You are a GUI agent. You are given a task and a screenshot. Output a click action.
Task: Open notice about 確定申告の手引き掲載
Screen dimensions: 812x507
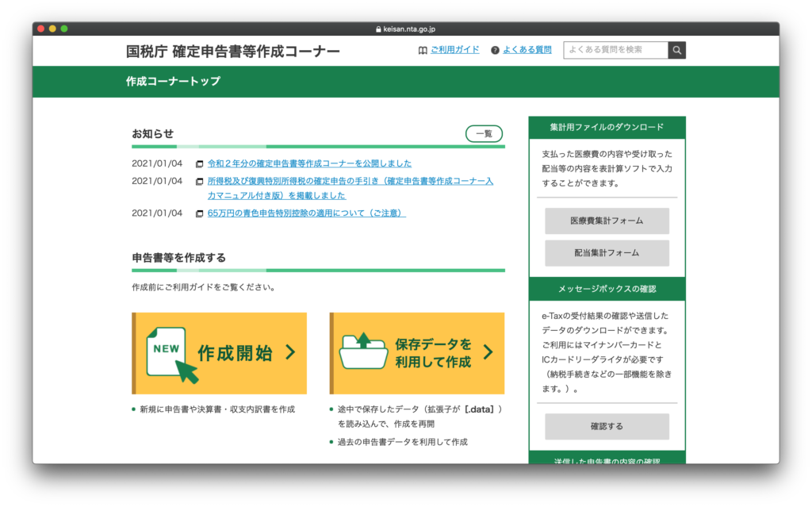tap(350, 188)
